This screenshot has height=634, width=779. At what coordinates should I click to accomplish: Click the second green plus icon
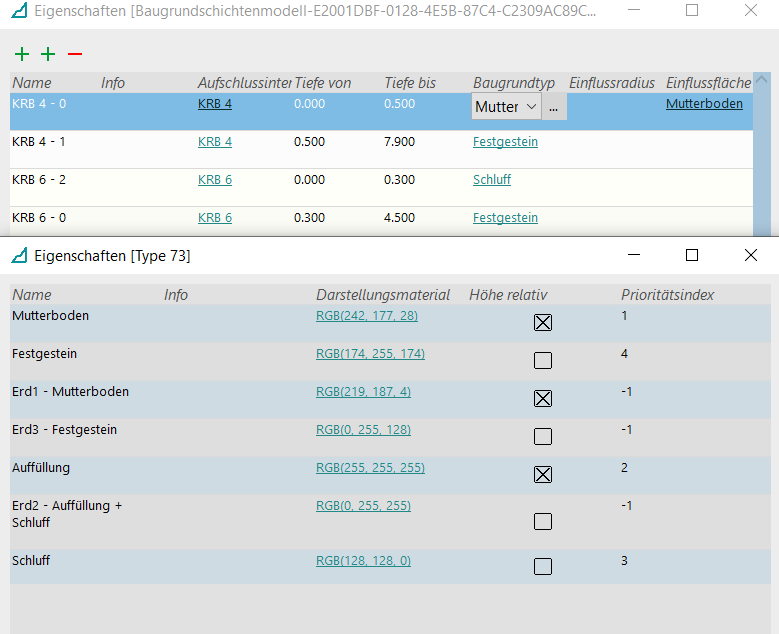[x=48, y=54]
